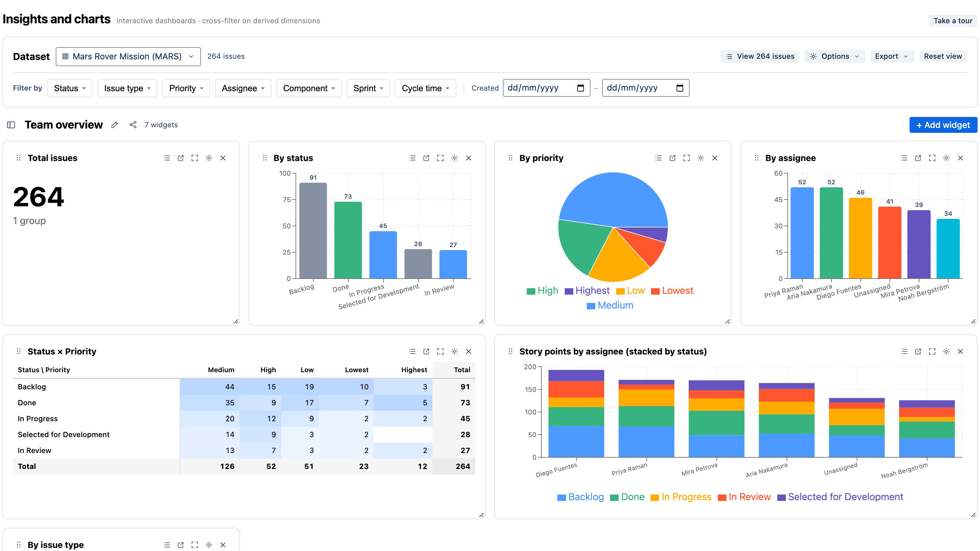Maximize the By status widget
The width and height of the screenshot is (980, 551).
pos(440,158)
